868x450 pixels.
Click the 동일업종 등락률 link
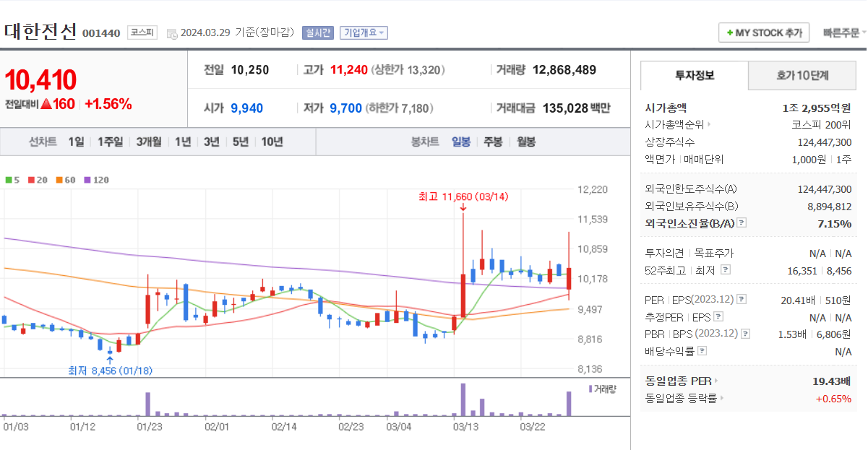point(681,398)
